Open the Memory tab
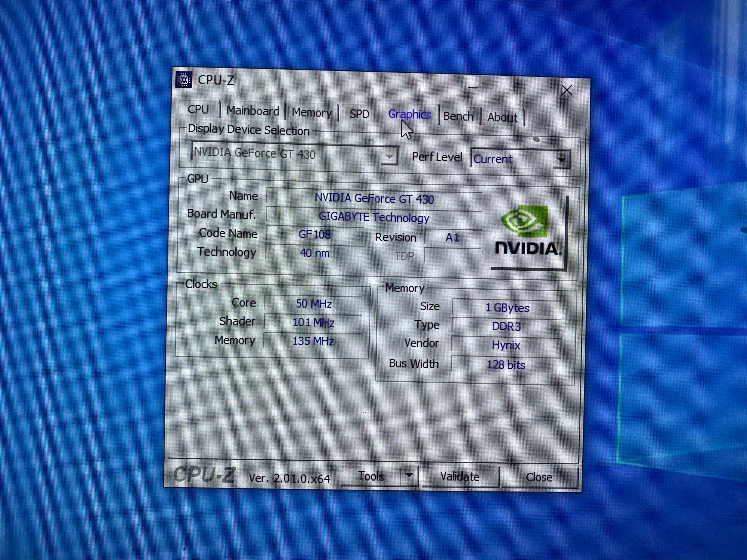747x560 pixels. click(312, 112)
